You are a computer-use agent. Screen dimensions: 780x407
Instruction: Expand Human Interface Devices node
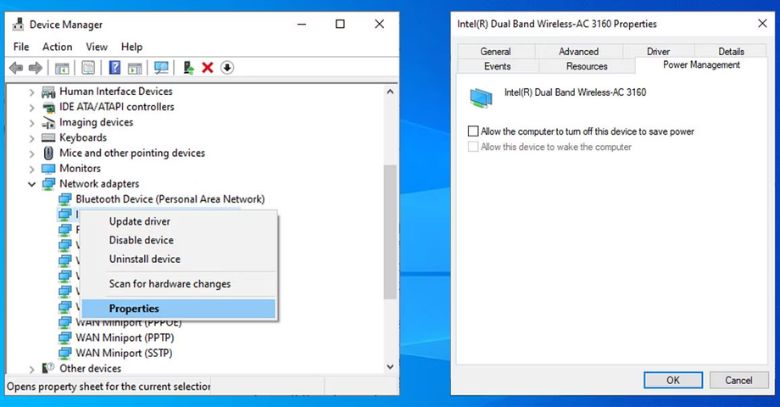(x=32, y=92)
